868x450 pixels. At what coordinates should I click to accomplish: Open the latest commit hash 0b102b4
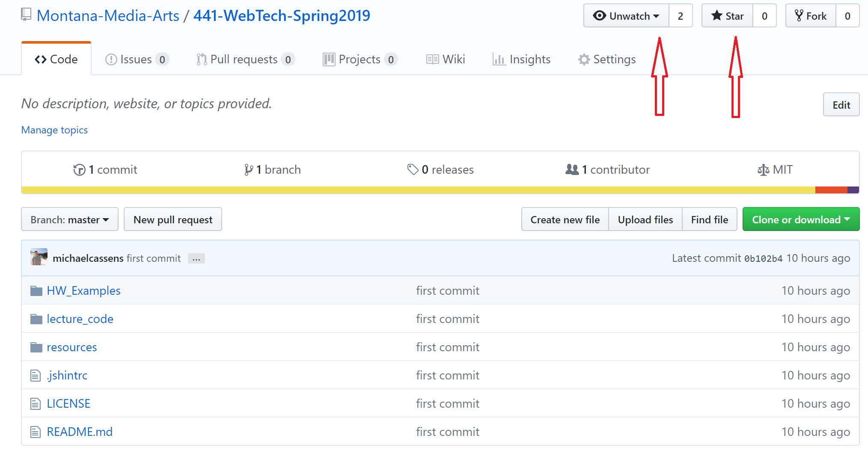(x=763, y=258)
